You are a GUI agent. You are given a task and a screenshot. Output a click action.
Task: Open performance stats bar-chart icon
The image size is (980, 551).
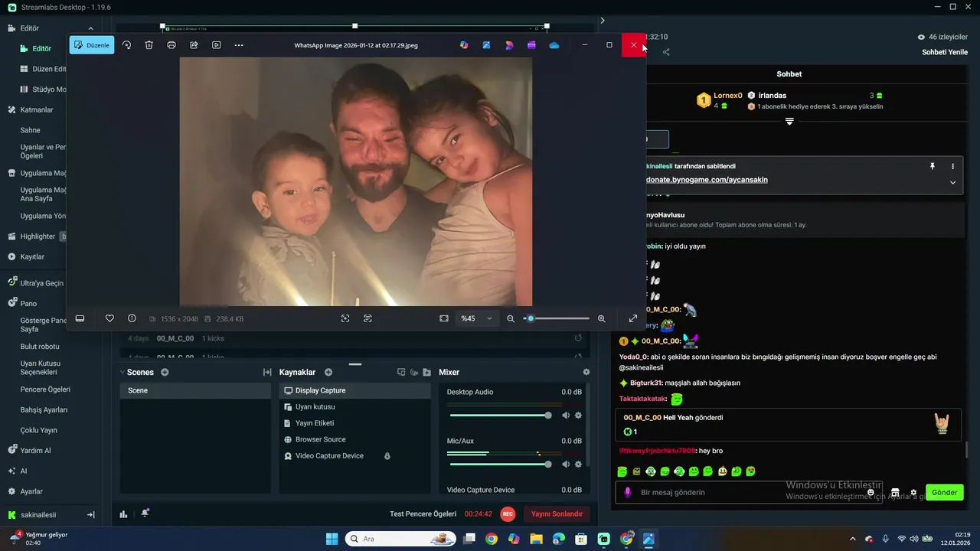(123, 514)
